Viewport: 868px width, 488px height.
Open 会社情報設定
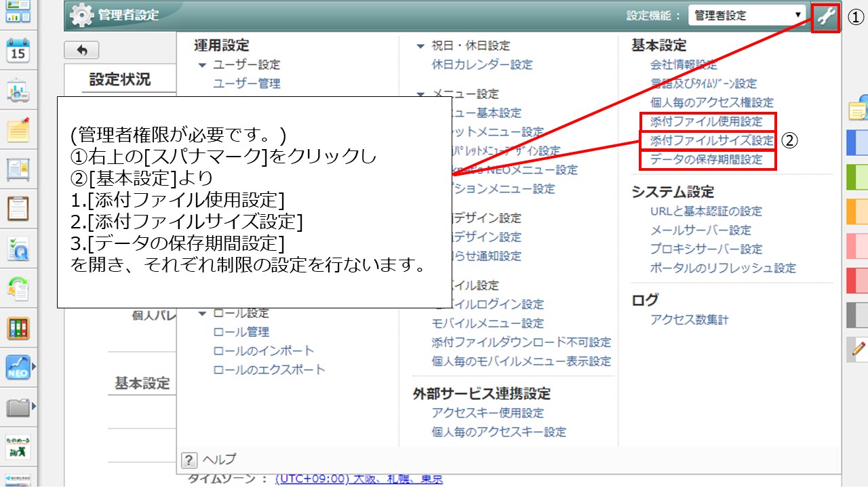pyautogui.click(x=684, y=64)
